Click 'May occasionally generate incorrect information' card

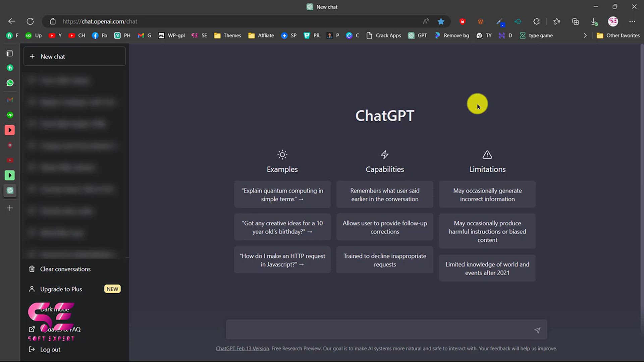click(487, 195)
